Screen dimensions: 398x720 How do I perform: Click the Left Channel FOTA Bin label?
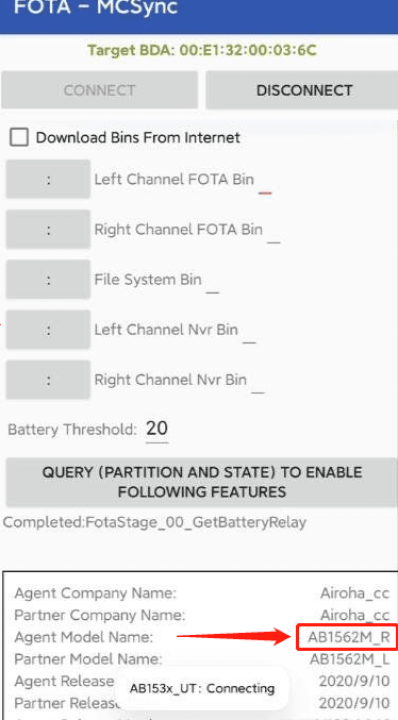[174, 179]
